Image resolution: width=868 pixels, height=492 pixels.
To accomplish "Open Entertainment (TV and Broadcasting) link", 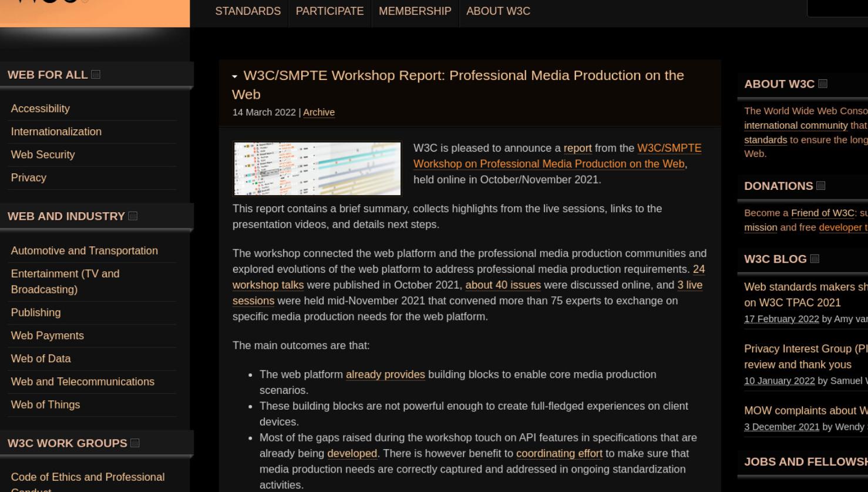I will (x=65, y=282).
